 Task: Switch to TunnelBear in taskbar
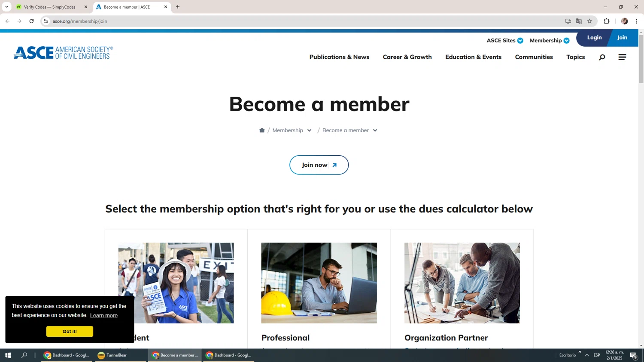pyautogui.click(x=121, y=355)
